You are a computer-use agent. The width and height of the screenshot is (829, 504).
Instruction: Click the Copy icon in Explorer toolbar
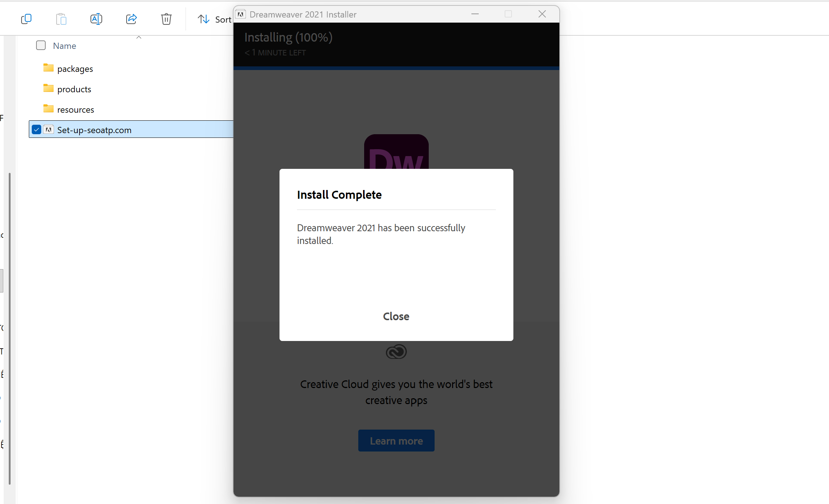[x=26, y=19]
